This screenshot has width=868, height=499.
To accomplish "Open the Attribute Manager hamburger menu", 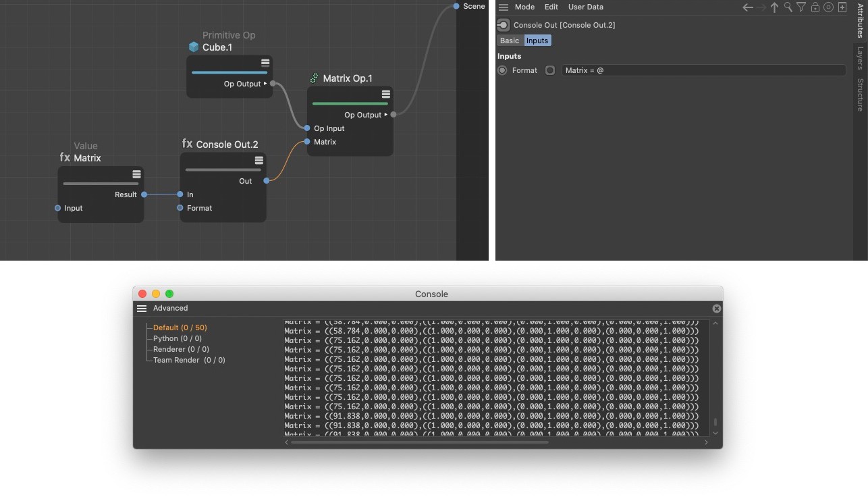I will 504,7.
